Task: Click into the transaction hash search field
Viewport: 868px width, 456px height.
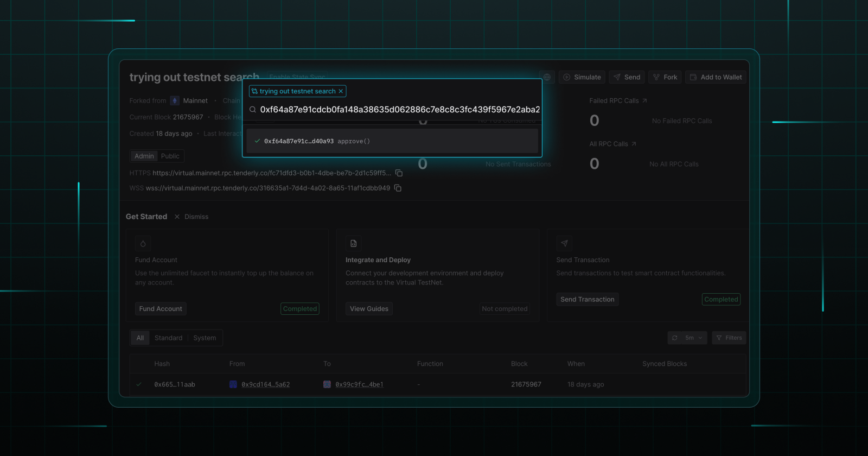Action: [x=400, y=110]
